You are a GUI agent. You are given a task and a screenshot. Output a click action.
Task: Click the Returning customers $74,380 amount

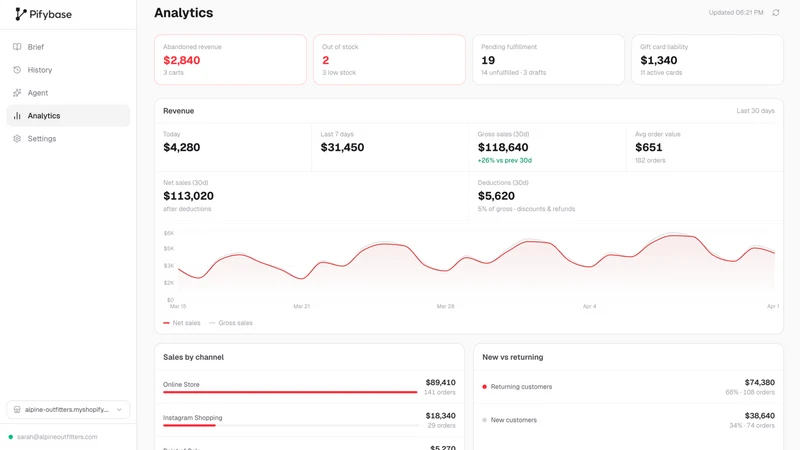[x=760, y=382]
